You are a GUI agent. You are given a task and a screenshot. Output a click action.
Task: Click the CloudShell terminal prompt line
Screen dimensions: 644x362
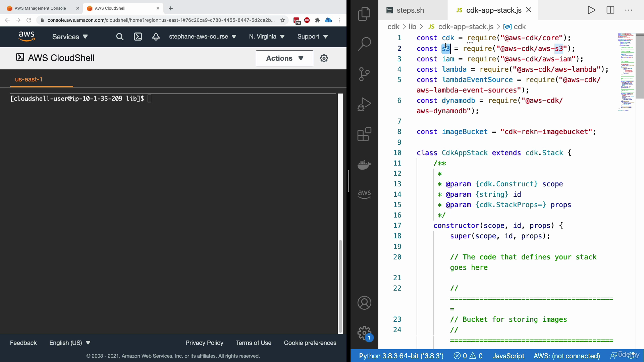tap(80, 99)
